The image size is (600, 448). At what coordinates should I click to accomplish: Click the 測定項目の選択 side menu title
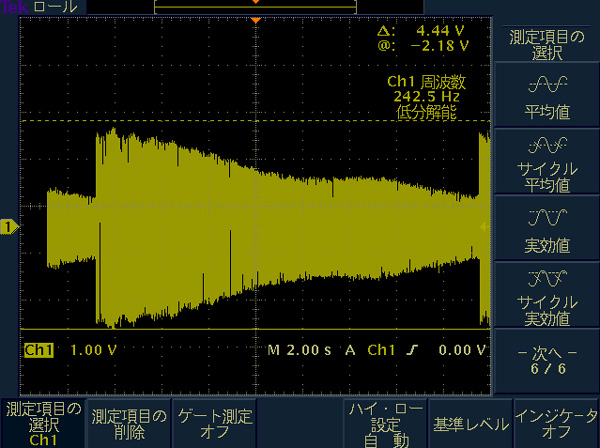click(x=546, y=45)
